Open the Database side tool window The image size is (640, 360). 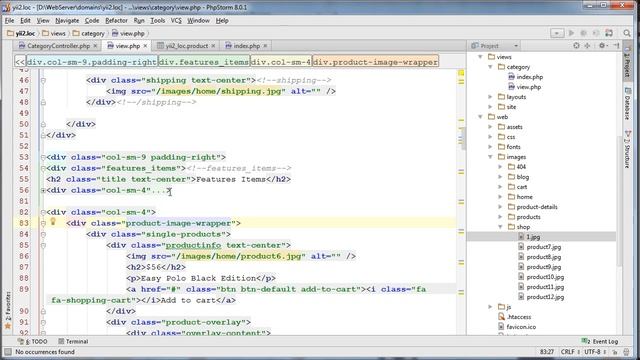click(627, 103)
